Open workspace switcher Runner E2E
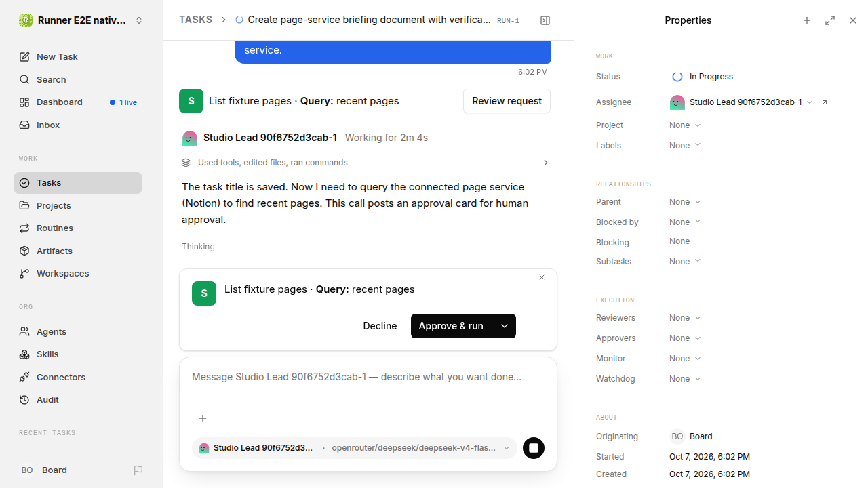The image size is (868, 488). pos(81,20)
